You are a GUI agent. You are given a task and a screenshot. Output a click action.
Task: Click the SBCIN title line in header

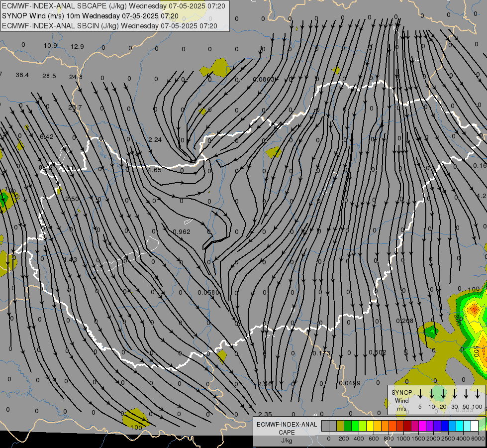tap(109, 26)
